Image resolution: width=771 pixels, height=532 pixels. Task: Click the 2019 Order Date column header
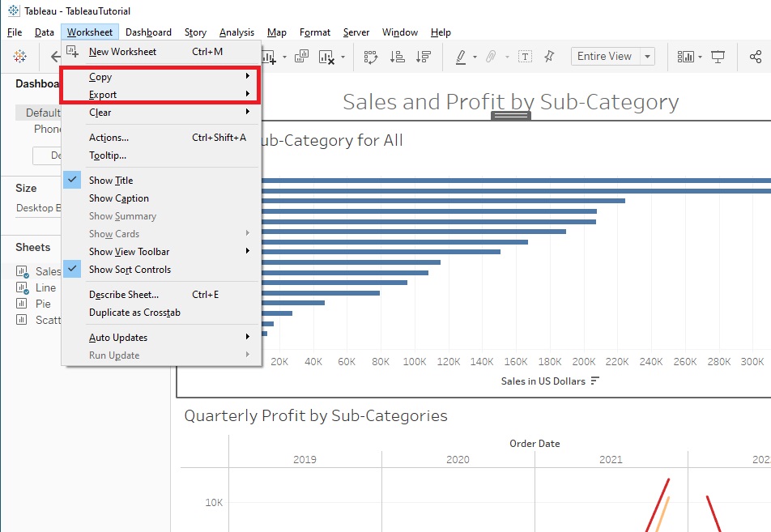coord(305,460)
